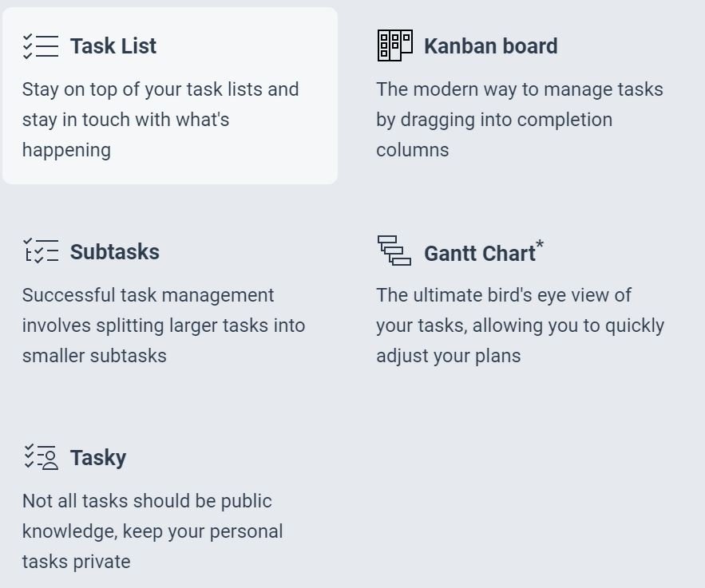Click "adjust your plans" under Gantt Chart
This screenshot has width=705, height=588.
point(449,356)
